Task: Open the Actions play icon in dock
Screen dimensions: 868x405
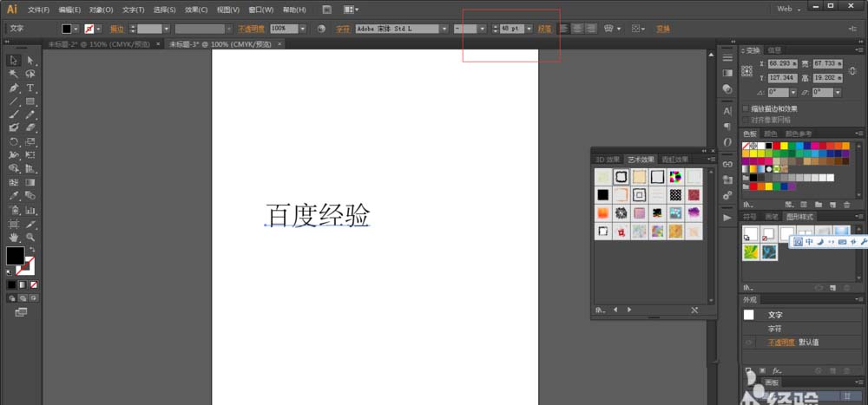Action: [727, 218]
